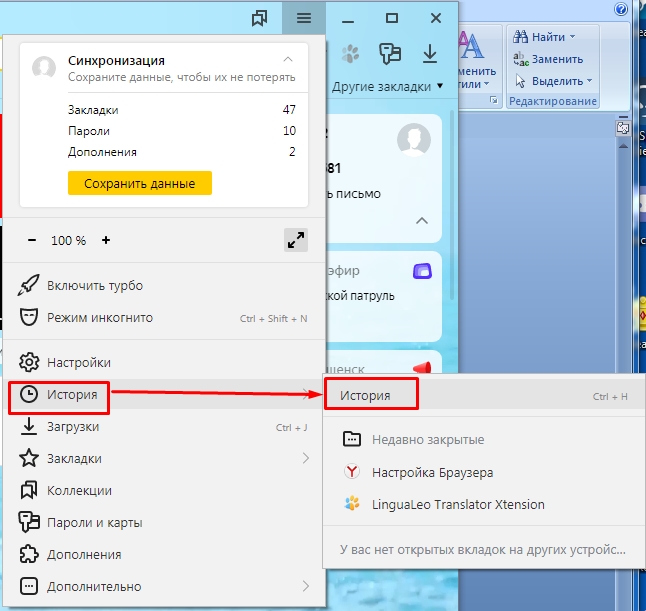The width and height of the screenshot is (646, 611).
Task: Click the Недавно закрытые folder icon
Action: [352, 439]
